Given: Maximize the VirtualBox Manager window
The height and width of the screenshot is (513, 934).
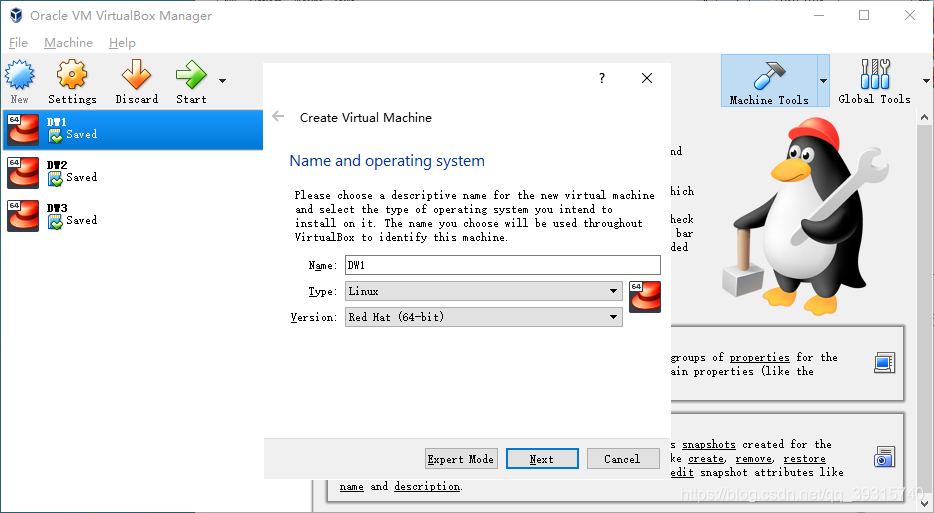Looking at the screenshot, I should tap(864, 15).
